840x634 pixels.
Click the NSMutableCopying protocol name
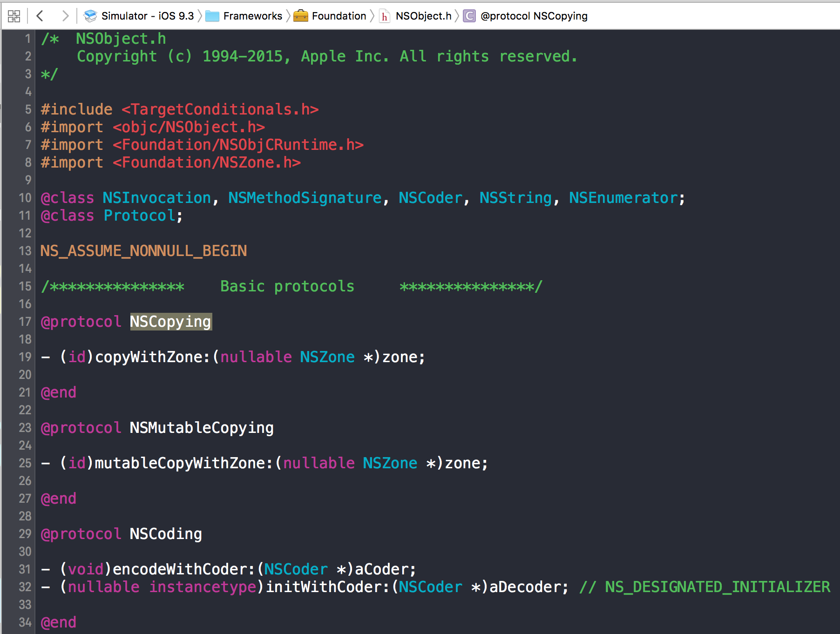coord(201,427)
